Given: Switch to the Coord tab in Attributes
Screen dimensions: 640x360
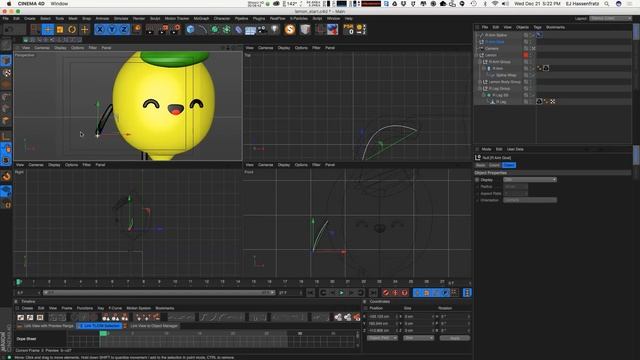Looking at the screenshot, I should pos(494,165).
